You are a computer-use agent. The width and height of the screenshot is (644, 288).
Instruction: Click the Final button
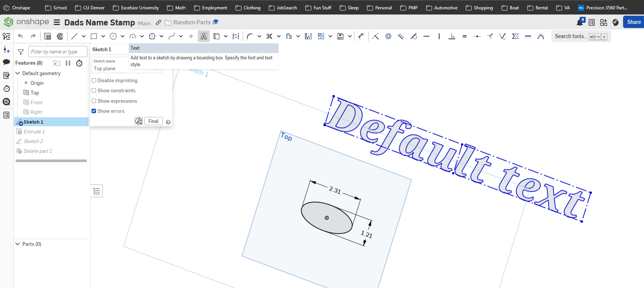[x=153, y=121]
